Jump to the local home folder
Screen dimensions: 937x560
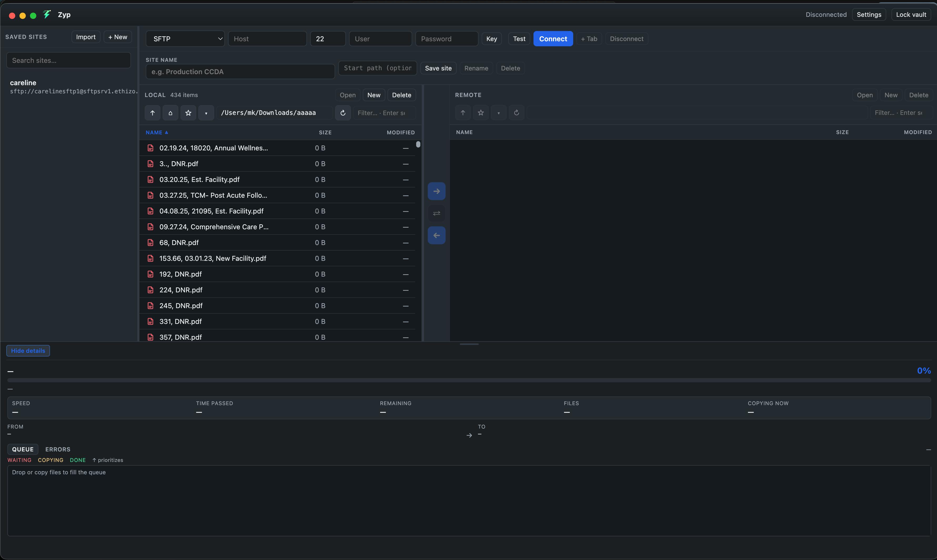coord(170,113)
